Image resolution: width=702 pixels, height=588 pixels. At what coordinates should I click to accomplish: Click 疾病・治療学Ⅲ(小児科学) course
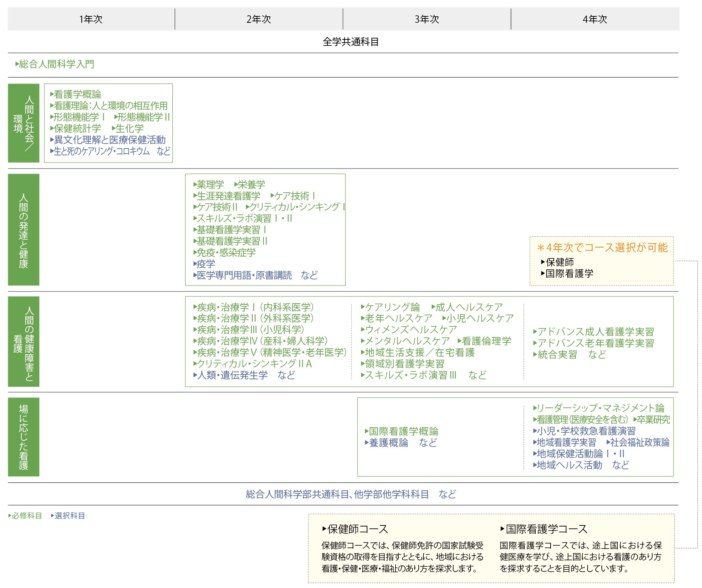(x=249, y=330)
